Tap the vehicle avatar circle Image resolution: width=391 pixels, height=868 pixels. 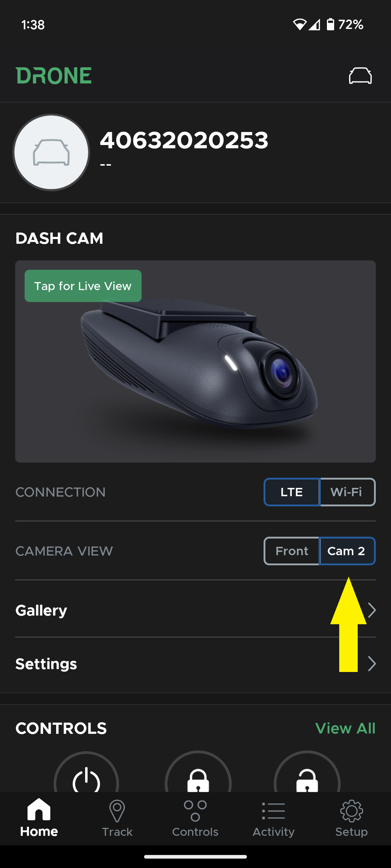(x=51, y=152)
